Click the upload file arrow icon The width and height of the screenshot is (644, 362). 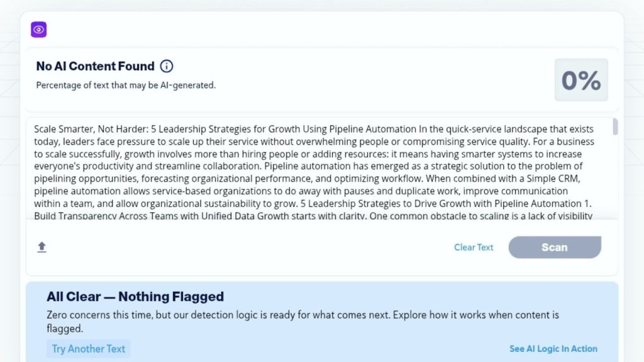click(x=42, y=247)
